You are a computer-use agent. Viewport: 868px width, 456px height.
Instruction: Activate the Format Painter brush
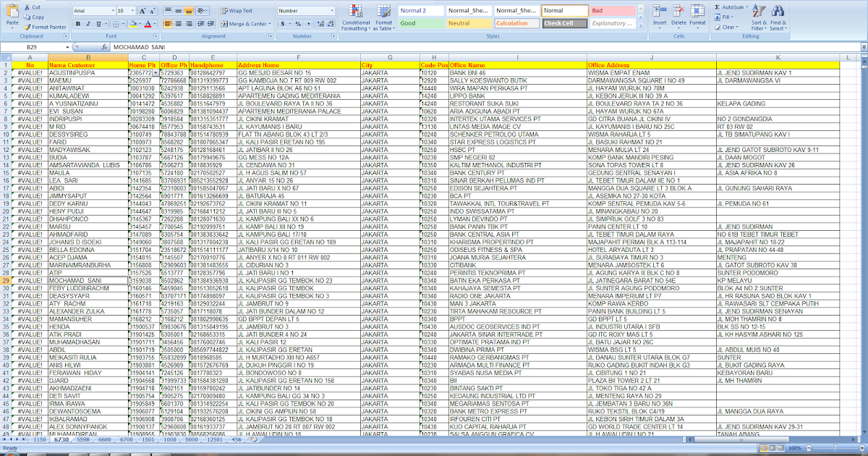(x=45, y=27)
